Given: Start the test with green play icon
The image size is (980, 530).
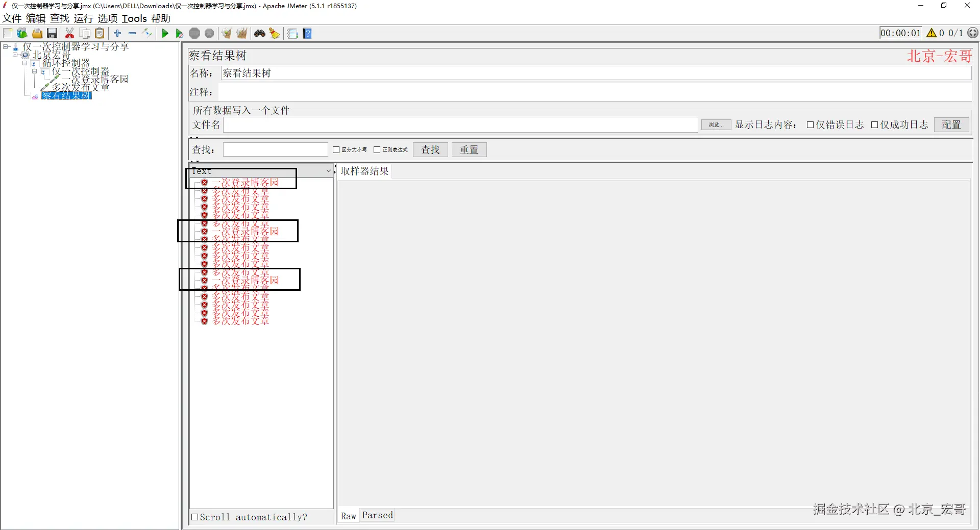Looking at the screenshot, I should tap(165, 34).
